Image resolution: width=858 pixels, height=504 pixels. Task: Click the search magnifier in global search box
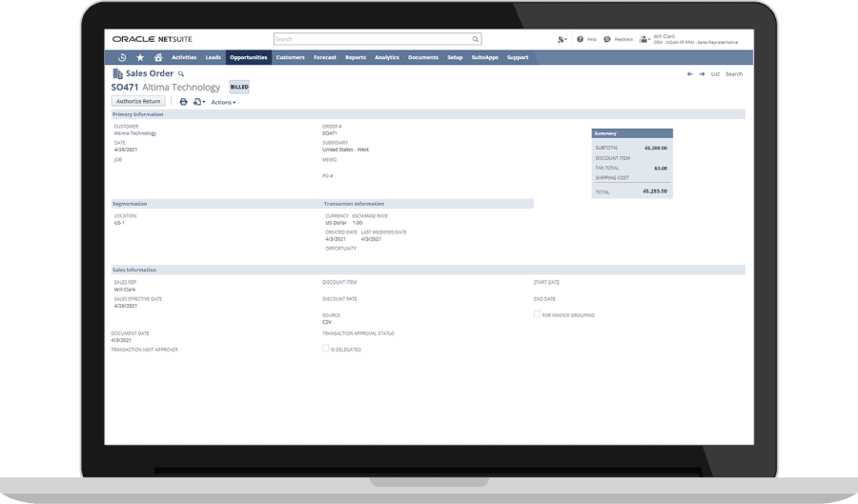pos(476,39)
